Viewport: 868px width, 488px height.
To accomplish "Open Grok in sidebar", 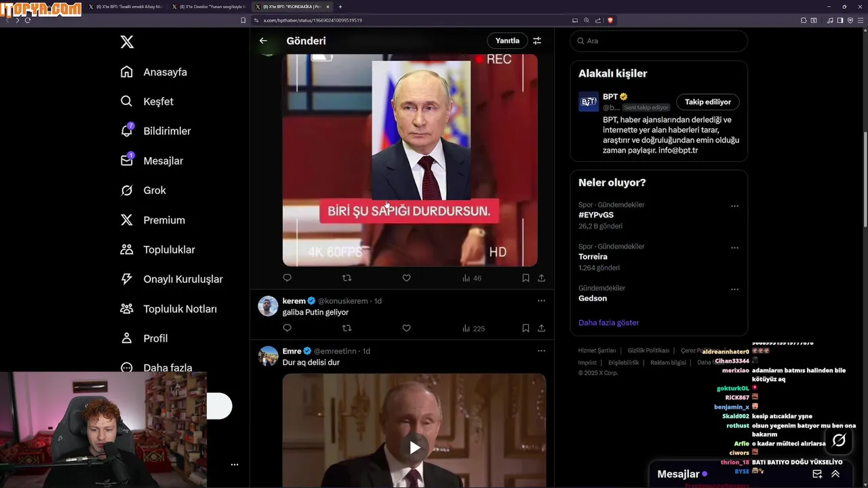I will [x=143, y=190].
